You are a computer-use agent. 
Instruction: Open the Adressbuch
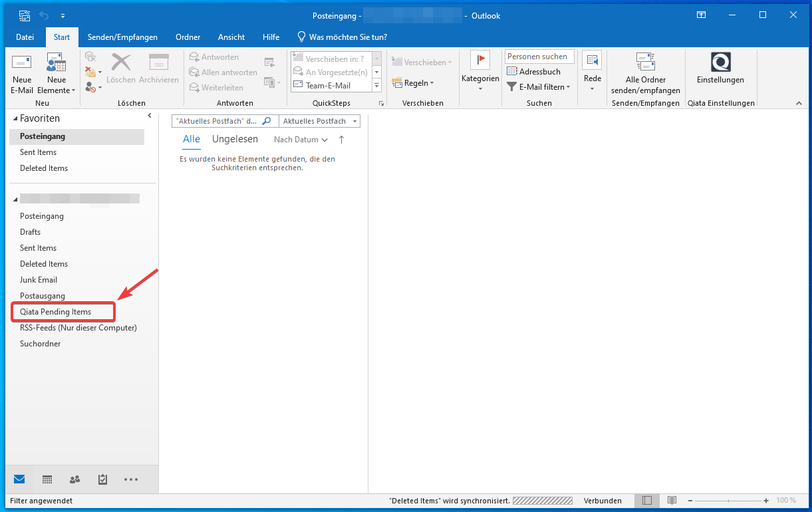click(x=534, y=72)
